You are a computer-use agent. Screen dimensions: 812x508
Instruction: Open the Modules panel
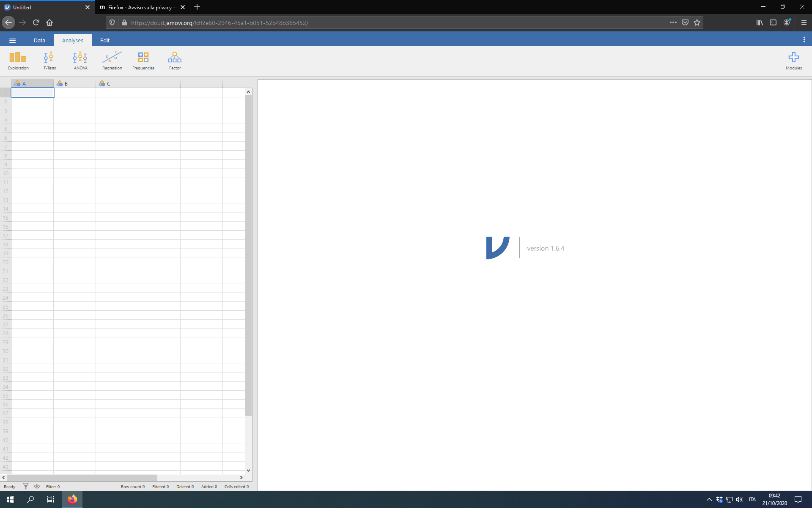coord(793,58)
